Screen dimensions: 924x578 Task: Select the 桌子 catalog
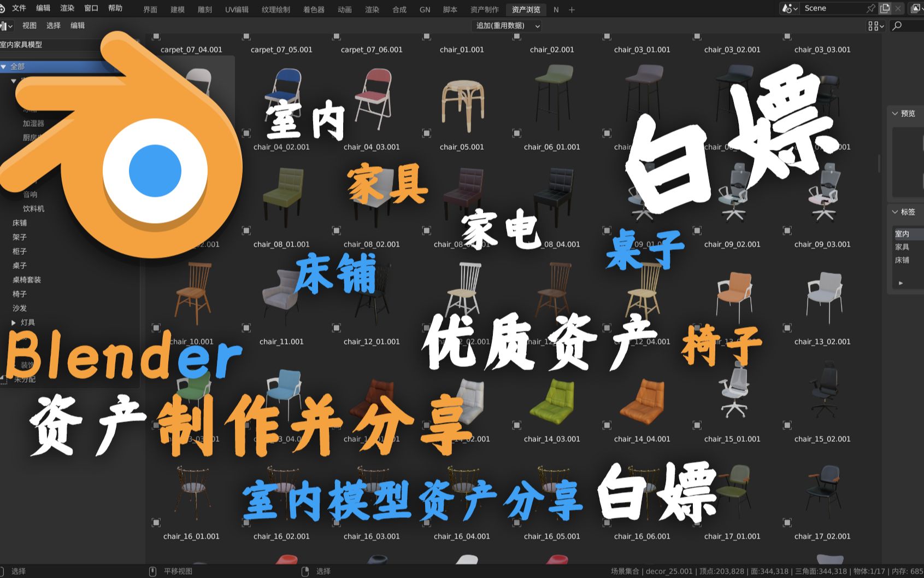pyautogui.click(x=20, y=266)
